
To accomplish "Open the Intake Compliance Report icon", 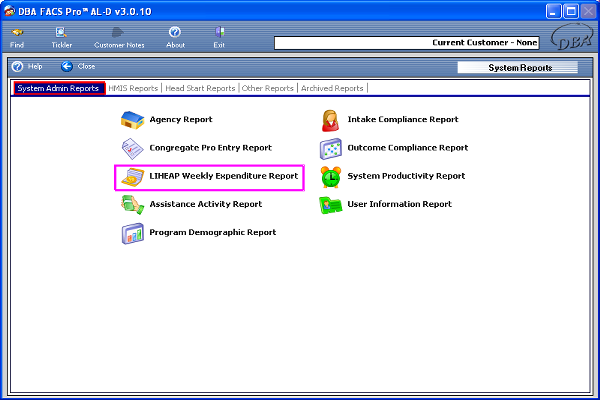I will [x=331, y=120].
